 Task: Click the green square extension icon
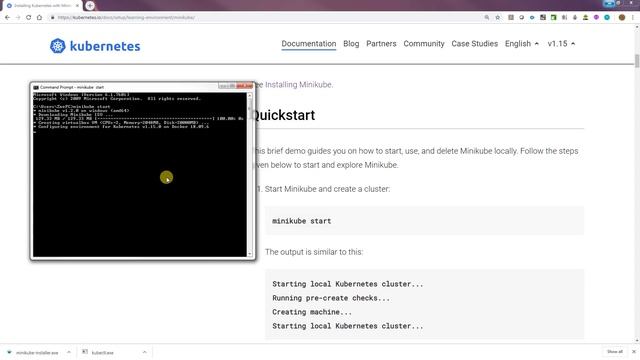553,18
